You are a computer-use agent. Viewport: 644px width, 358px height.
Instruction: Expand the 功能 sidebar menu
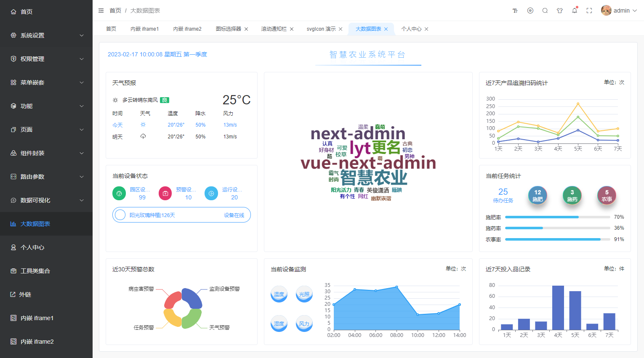tap(46, 106)
